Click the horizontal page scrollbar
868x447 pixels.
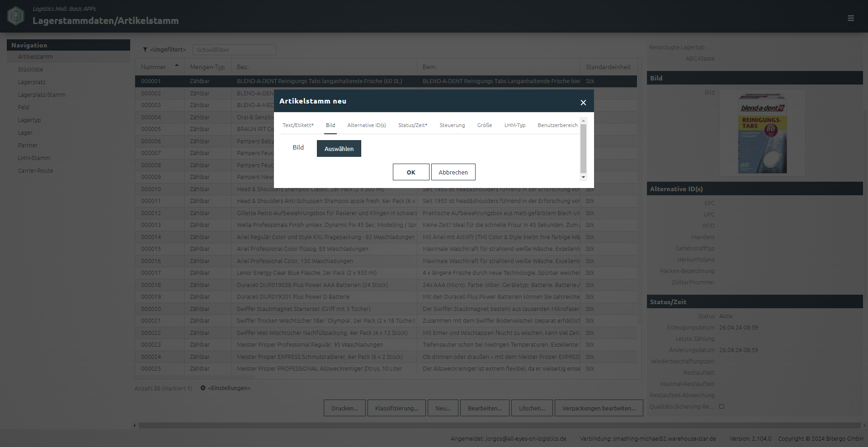(x=499, y=425)
